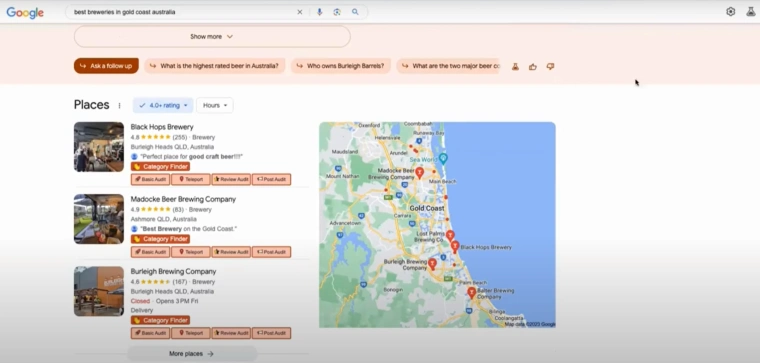Image resolution: width=760 pixels, height=363 pixels.
Task: Click the Sea World map marker
Action: (443, 158)
